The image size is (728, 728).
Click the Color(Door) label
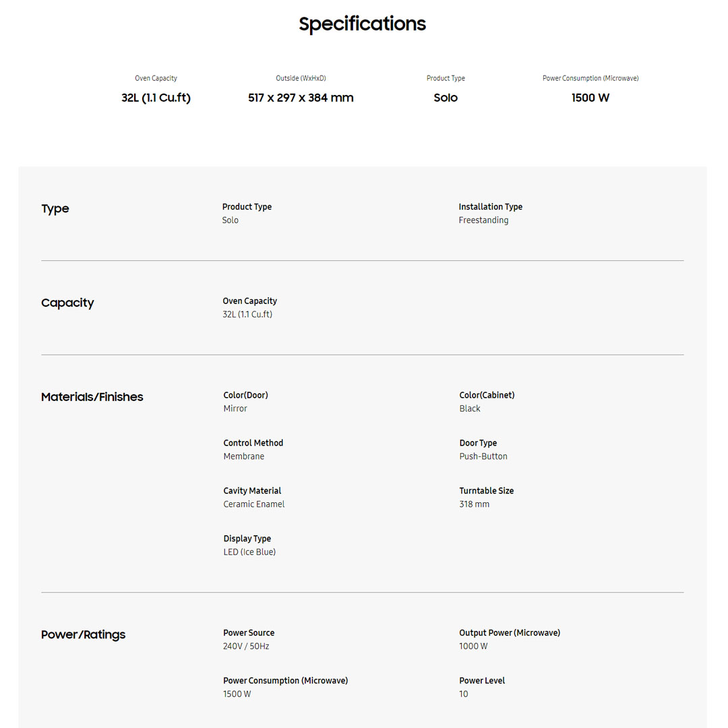pos(245,395)
